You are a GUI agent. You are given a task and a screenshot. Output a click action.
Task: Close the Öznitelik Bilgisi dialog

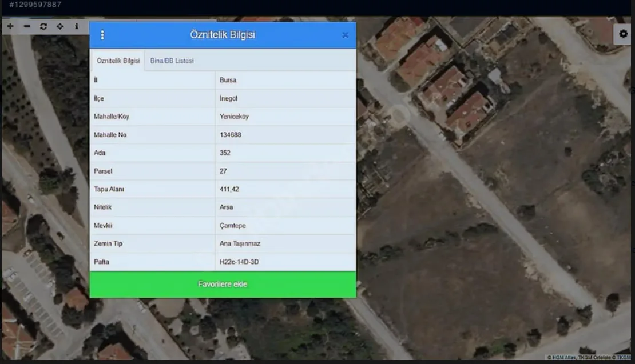[x=345, y=35]
